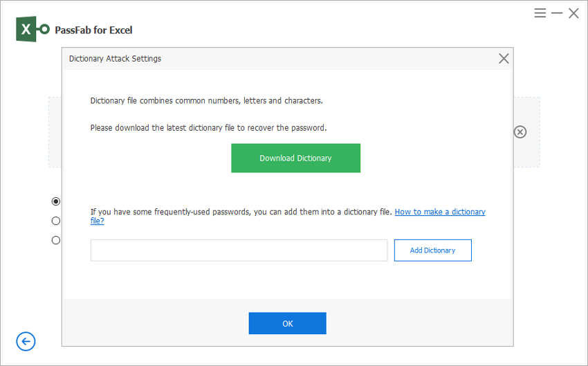This screenshot has height=366, width=588.
Task: Close the PassFab for Excel window
Action: [573, 13]
